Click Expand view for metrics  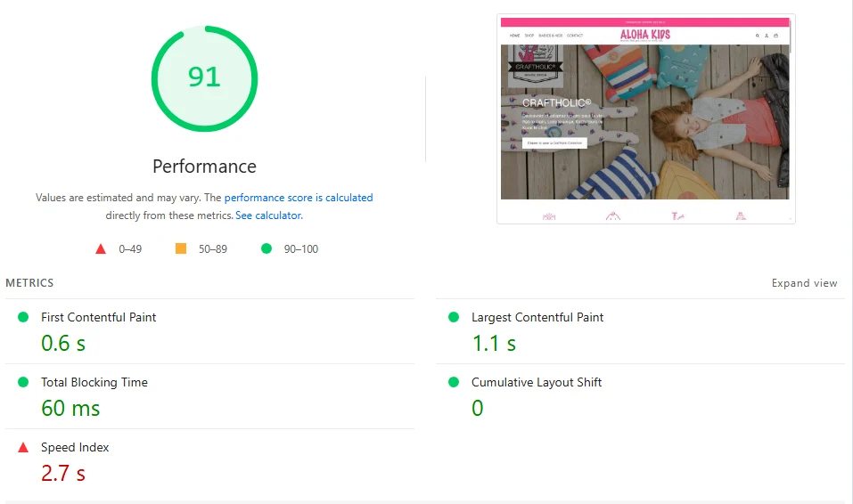point(804,282)
